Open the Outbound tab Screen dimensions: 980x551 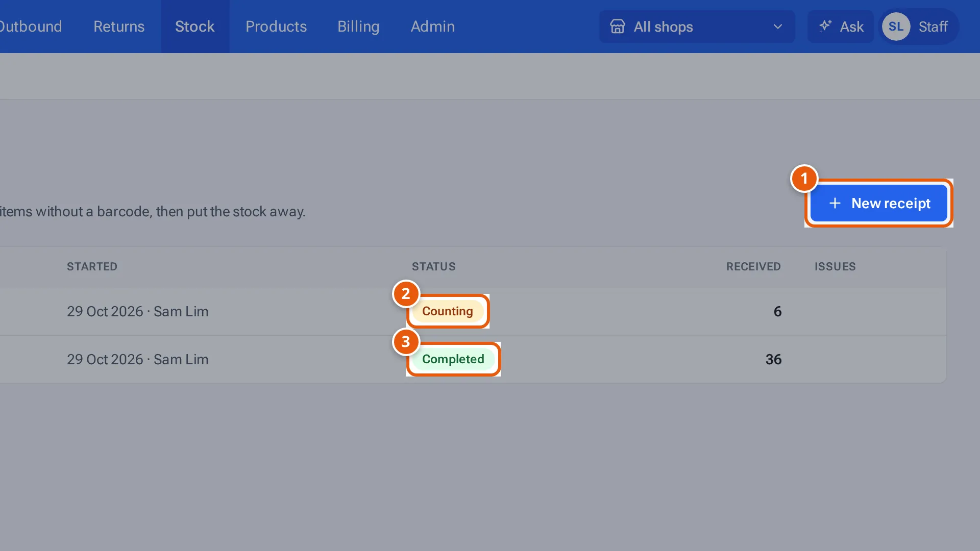[31, 27]
